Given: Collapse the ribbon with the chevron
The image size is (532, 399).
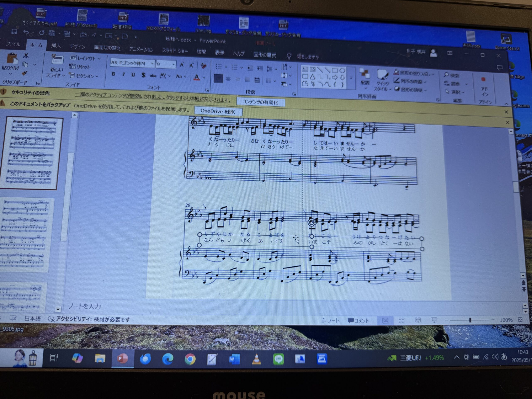Looking at the screenshot, I should coord(506,104).
